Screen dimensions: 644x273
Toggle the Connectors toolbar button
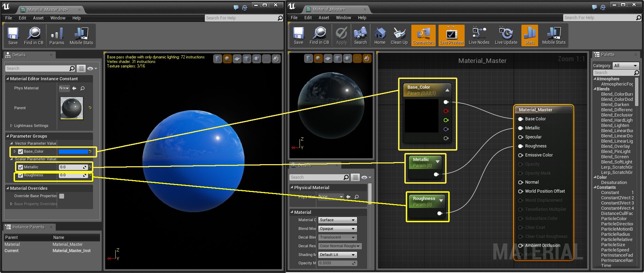coord(423,35)
